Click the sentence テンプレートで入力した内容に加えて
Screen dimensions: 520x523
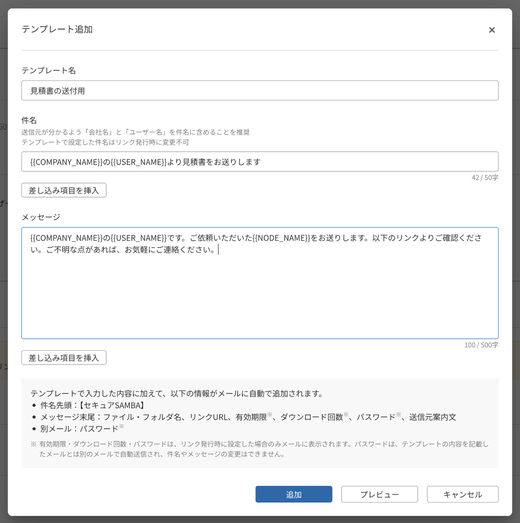point(177,394)
